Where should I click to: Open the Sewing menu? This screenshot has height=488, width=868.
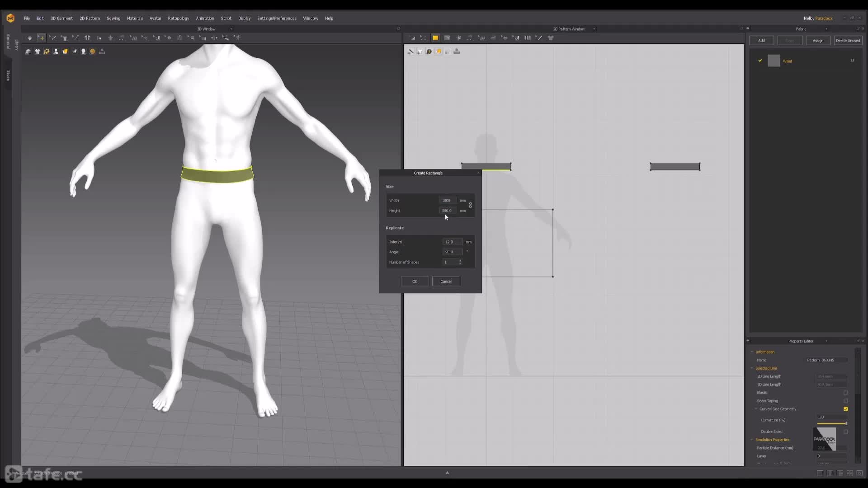pyautogui.click(x=113, y=19)
